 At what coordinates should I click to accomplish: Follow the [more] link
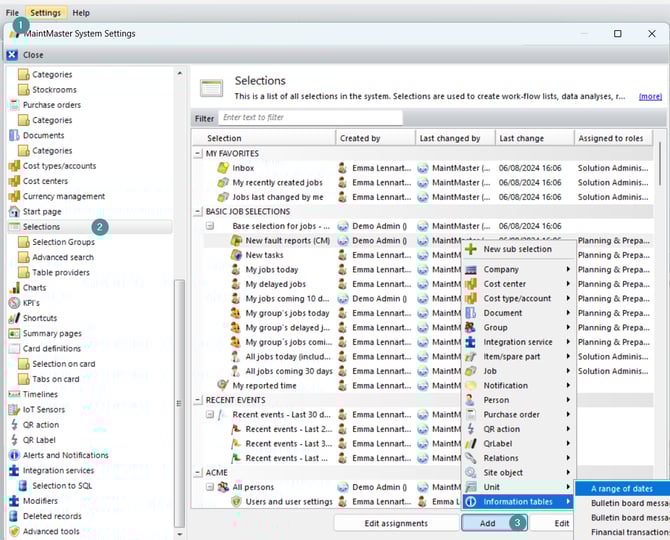tap(650, 97)
